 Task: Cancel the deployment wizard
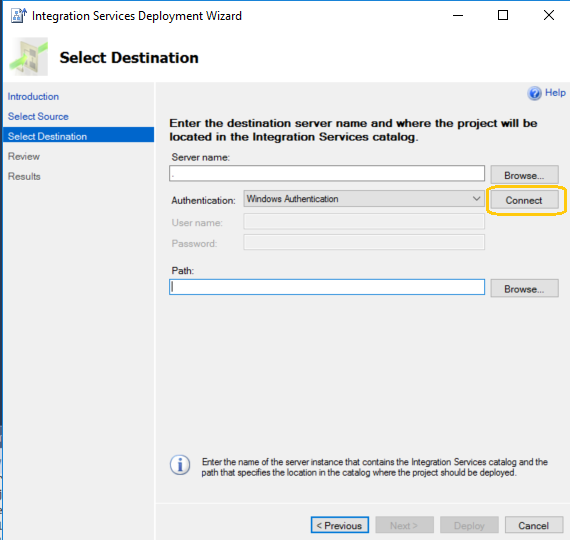click(x=534, y=525)
